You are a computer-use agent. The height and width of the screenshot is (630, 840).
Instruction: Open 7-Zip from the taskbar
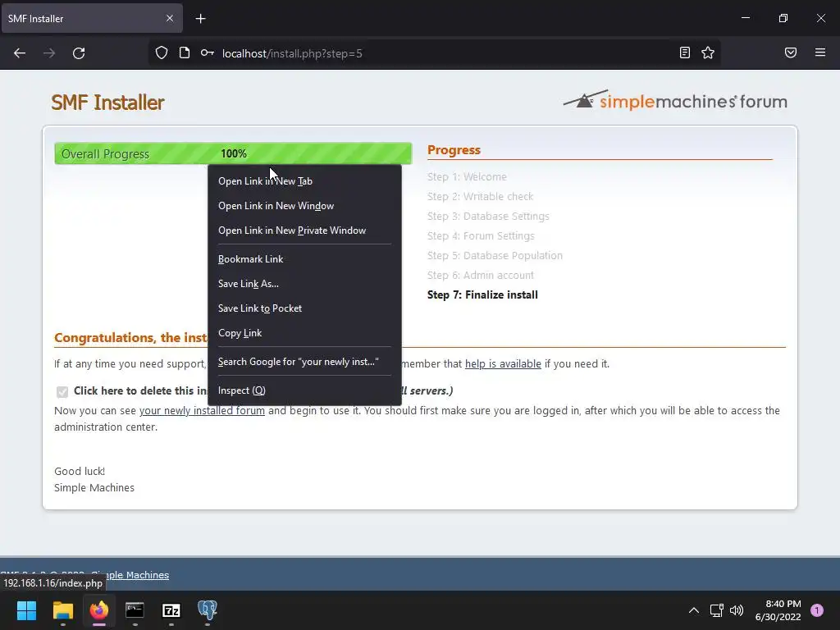click(x=171, y=610)
